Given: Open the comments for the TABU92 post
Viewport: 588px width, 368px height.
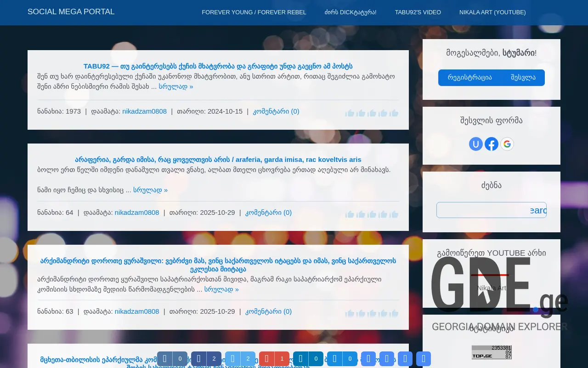Looking at the screenshot, I should pyautogui.click(x=276, y=111).
